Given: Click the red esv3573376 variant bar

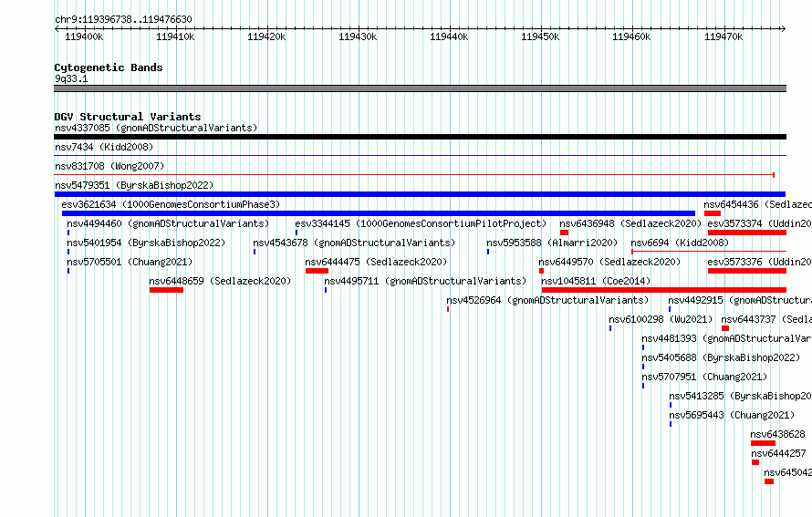Looking at the screenshot, I should point(746,271).
